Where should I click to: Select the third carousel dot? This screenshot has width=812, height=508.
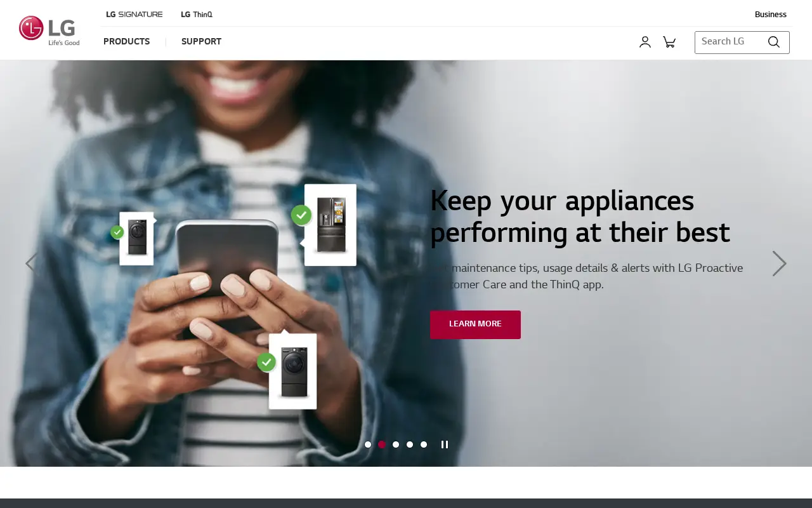click(x=396, y=444)
